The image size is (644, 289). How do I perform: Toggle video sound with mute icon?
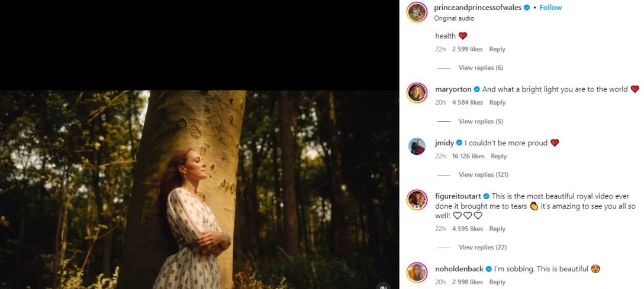[383, 287]
